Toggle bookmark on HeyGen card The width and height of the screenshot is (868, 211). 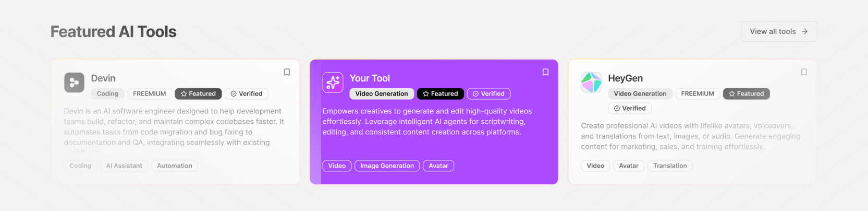pyautogui.click(x=804, y=72)
